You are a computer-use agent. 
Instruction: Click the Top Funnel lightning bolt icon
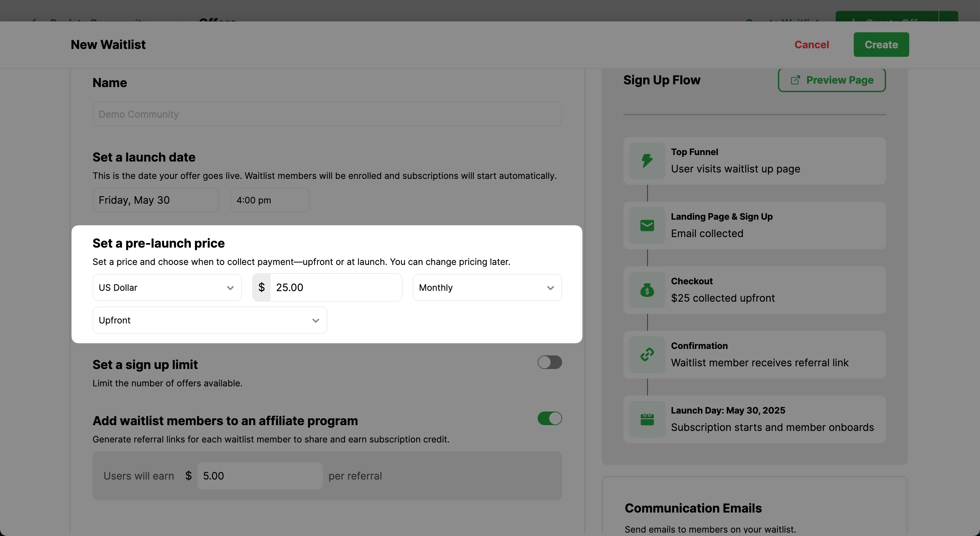click(x=647, y=161)
